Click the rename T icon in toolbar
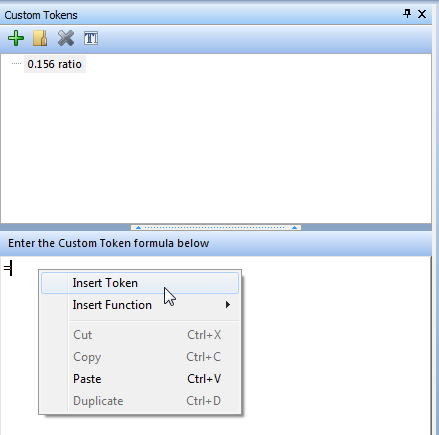The image size is (439, 435). click(x=91, y=38)
